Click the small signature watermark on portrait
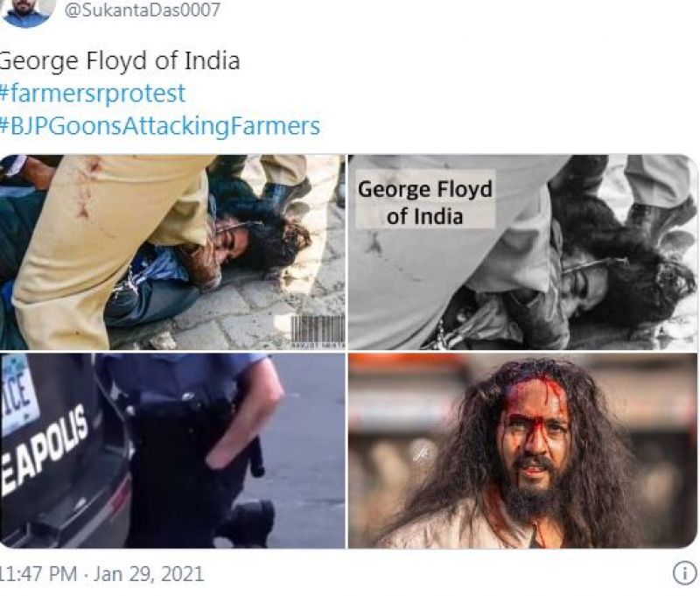 click(x=423, y=452)
